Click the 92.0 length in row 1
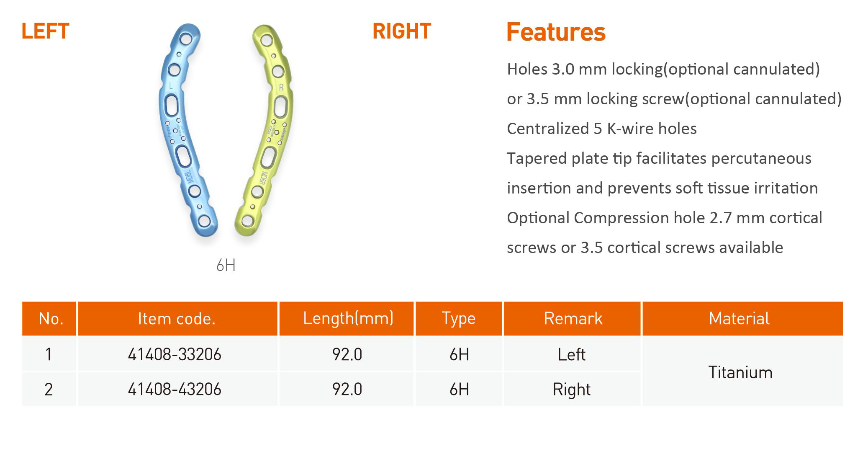Viewport: 868px width, 449px height. (x=347, y=354)
